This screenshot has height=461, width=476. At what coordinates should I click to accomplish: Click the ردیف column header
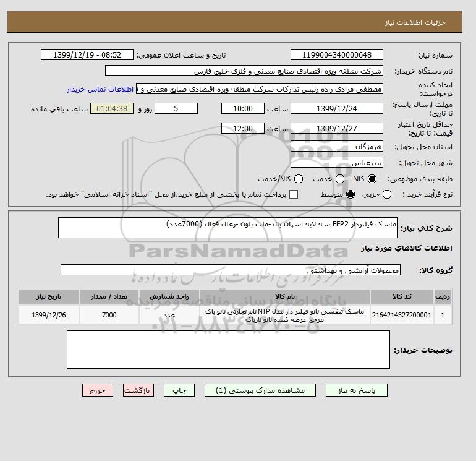[x=443, y=296]
